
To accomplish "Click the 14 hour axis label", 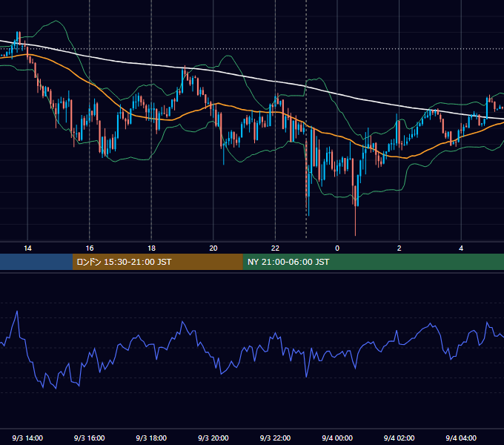I will (27, 248).
